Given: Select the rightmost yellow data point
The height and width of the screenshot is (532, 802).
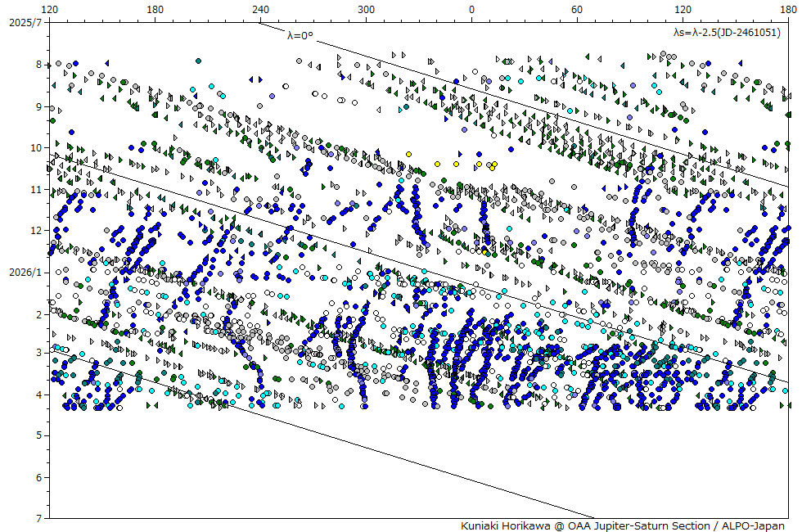Looking at the screenshot, I should click(494, 164).
